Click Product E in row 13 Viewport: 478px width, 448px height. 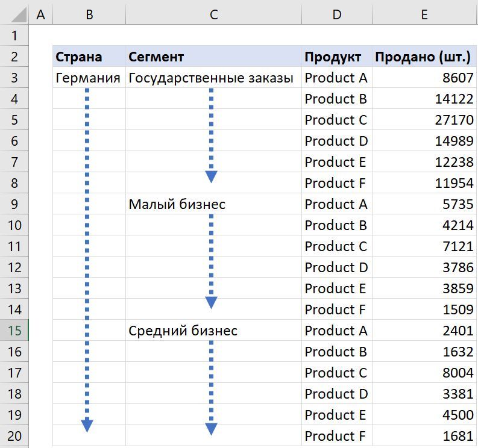click(x=337, y=288)
